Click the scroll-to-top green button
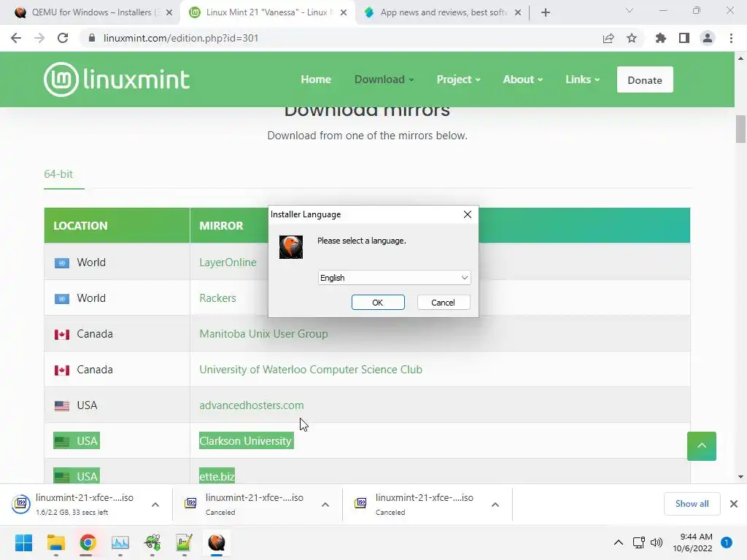This screenshot has width=747, height=560. (x=701, y=446)
